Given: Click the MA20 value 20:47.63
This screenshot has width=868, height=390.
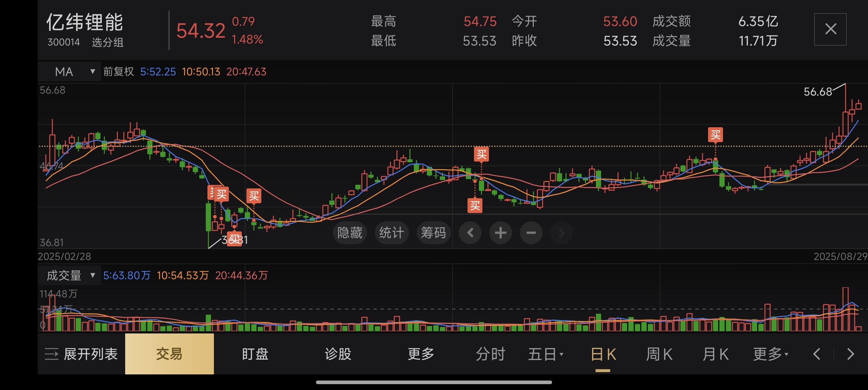Looking at the screenshot, I should coord(246,71).
